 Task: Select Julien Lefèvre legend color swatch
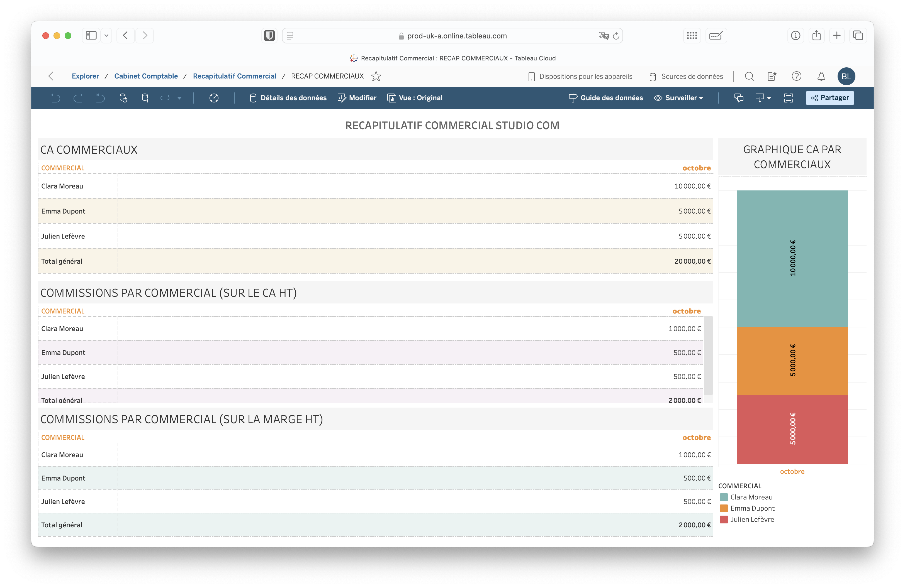[724, 519]
